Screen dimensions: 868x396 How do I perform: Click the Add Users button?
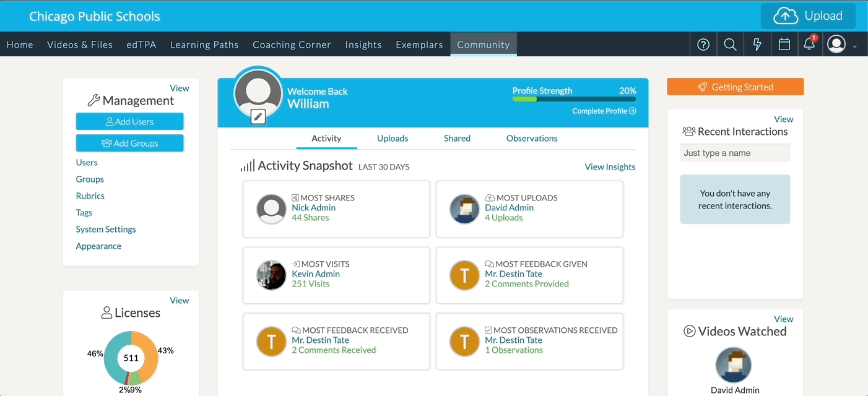(129, 122)
